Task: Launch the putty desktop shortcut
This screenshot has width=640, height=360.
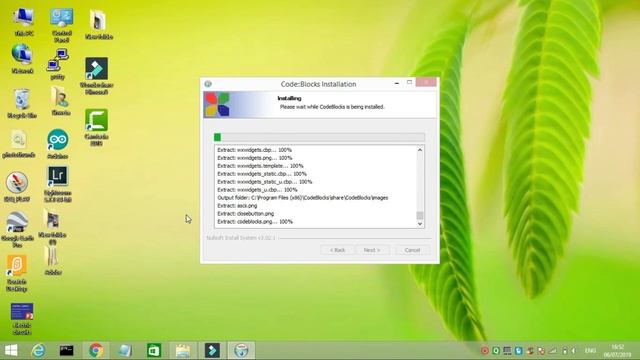Action: [58, 64]
